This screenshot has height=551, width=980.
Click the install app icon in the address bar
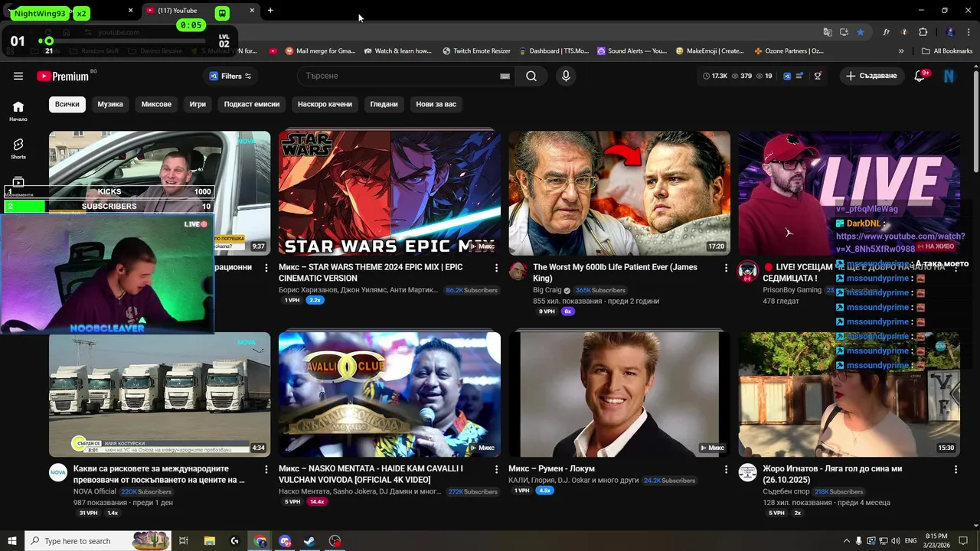pyautogui.click(x=844, y=32)
